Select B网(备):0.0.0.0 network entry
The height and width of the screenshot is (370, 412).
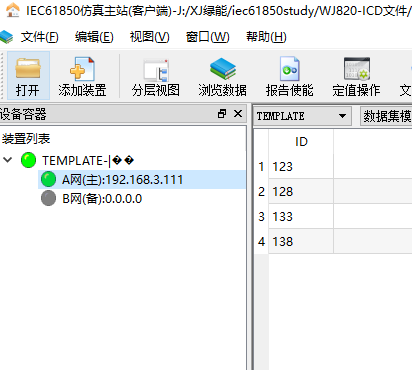point(102,199)
